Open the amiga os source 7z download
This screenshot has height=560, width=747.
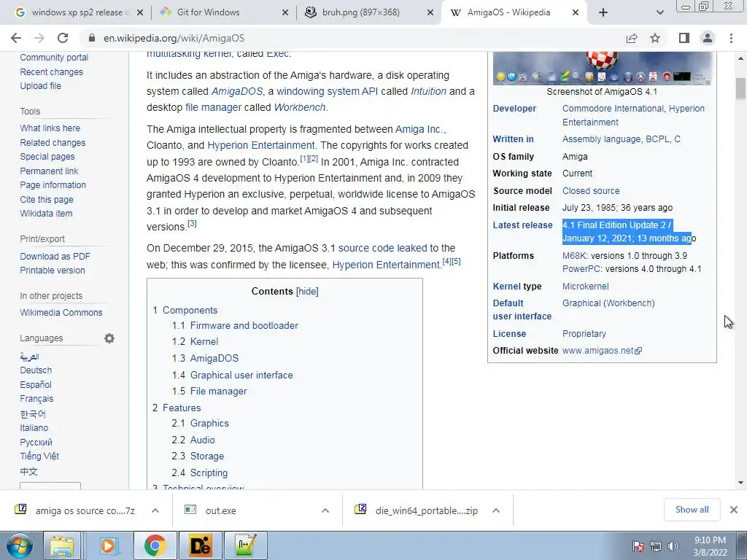[x=85, y=510]
